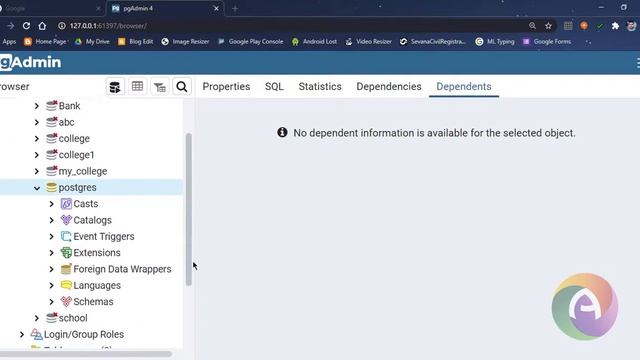Image resolution: width=640 pixels, height=360 pixels.
Task: Open the Search Objects magnifier icon
Action: click(182, 87)
